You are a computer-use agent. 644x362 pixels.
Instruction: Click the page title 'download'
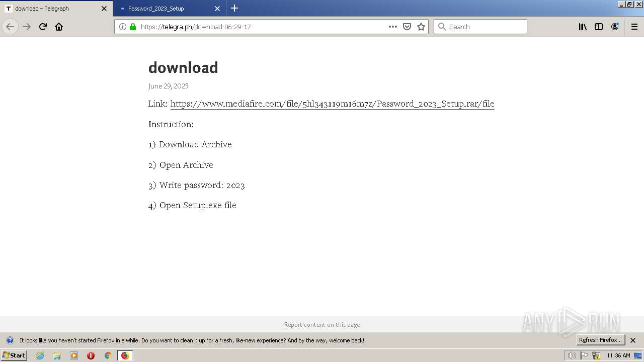click(x=183, y=67)
